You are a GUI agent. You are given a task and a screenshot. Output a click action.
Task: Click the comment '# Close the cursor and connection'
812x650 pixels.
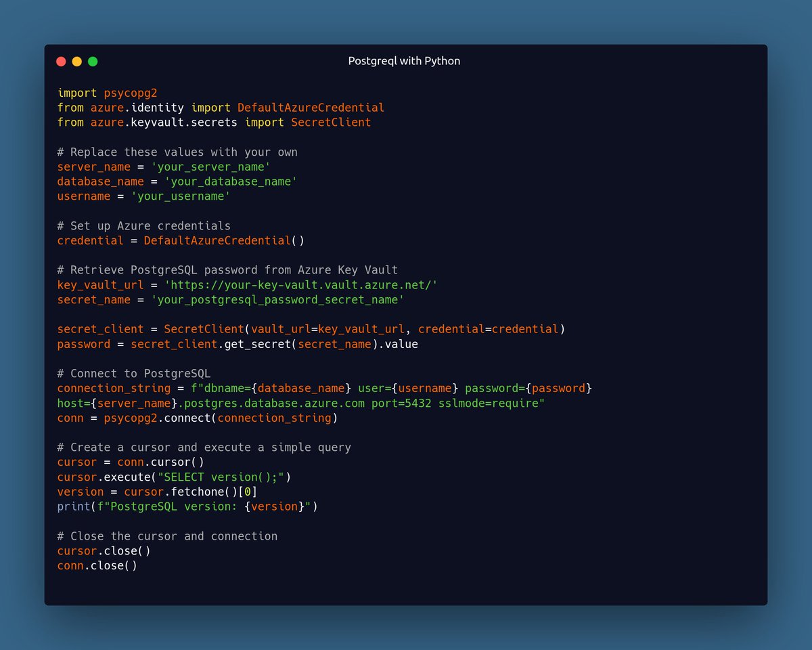167,536
